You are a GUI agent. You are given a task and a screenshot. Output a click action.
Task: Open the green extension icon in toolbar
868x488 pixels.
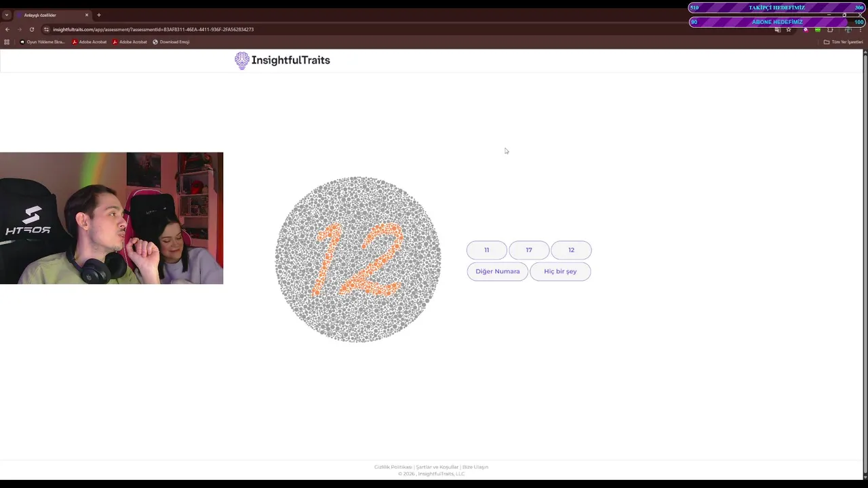(x=818, y=30)
